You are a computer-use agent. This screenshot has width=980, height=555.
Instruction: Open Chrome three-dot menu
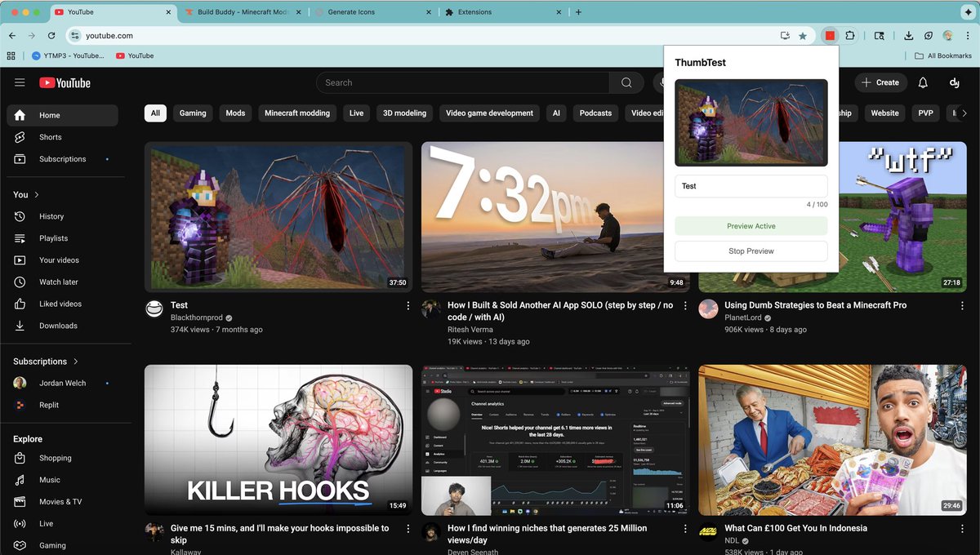click(966, 36)
